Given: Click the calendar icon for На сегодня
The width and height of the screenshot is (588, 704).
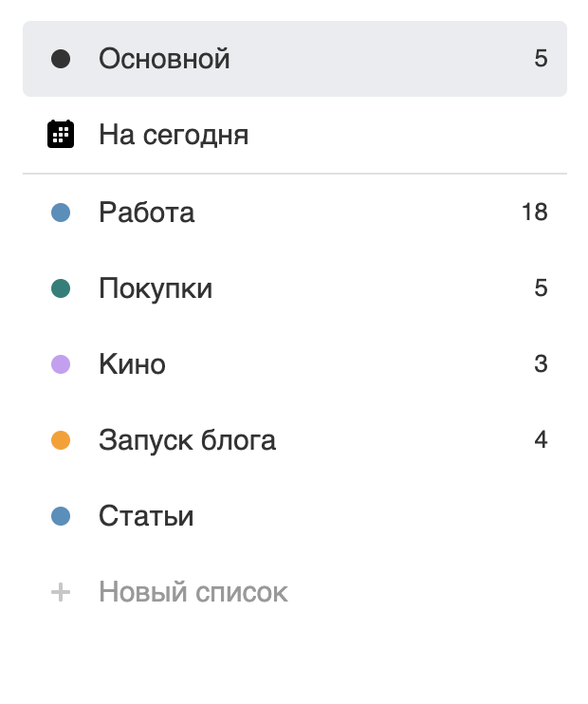Looking at the screenshot, I should click(61, 134).
